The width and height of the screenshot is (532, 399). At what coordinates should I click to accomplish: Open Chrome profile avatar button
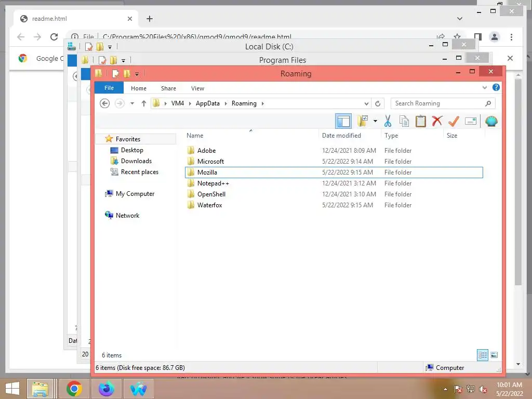[495, 37]
